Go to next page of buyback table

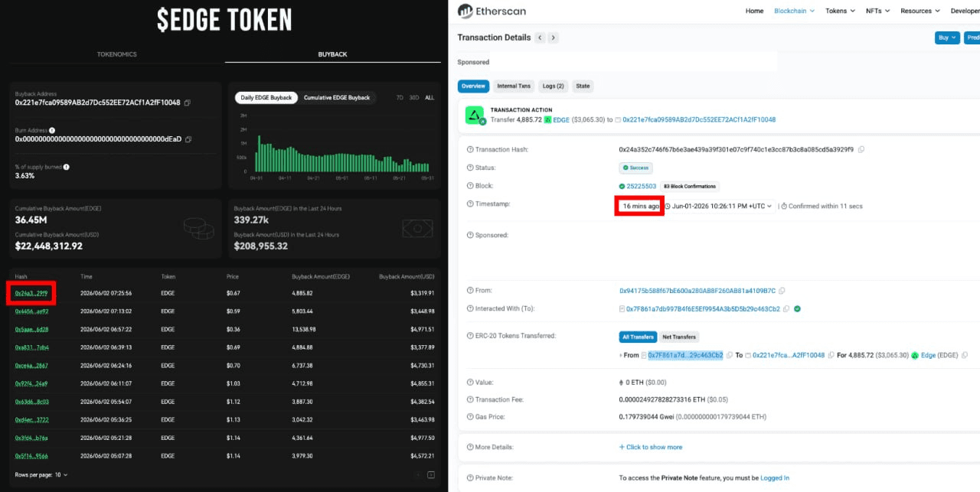tap(432, 475)
